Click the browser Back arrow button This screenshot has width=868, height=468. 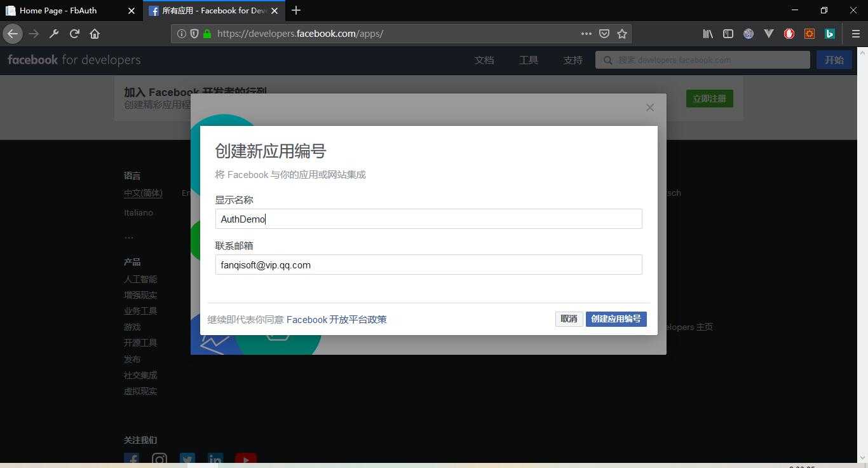(13, 34)
